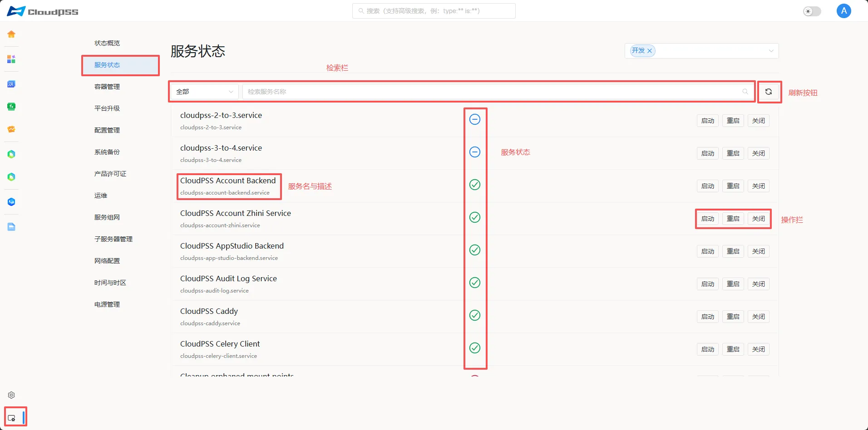Screen dimensions: 868x430
Task: Click 关闭 for CloudPSS Audit Log Service
Action: tap(759, 284)
